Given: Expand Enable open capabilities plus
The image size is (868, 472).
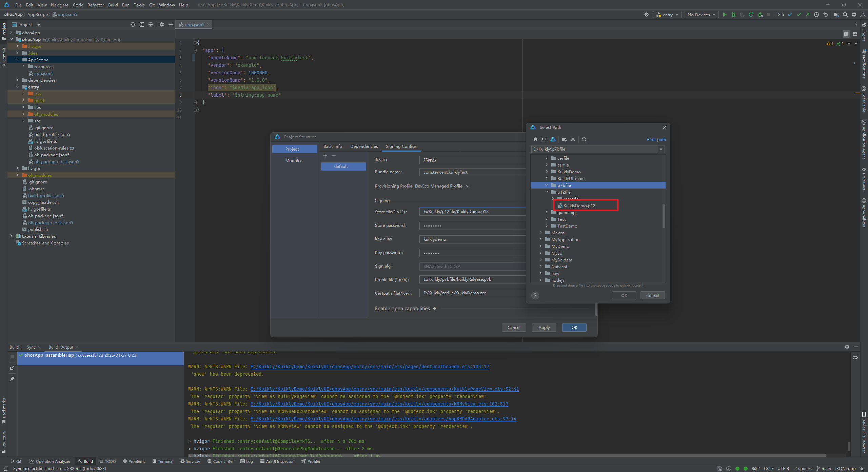Looking at the screenshot, I should 435,309.
